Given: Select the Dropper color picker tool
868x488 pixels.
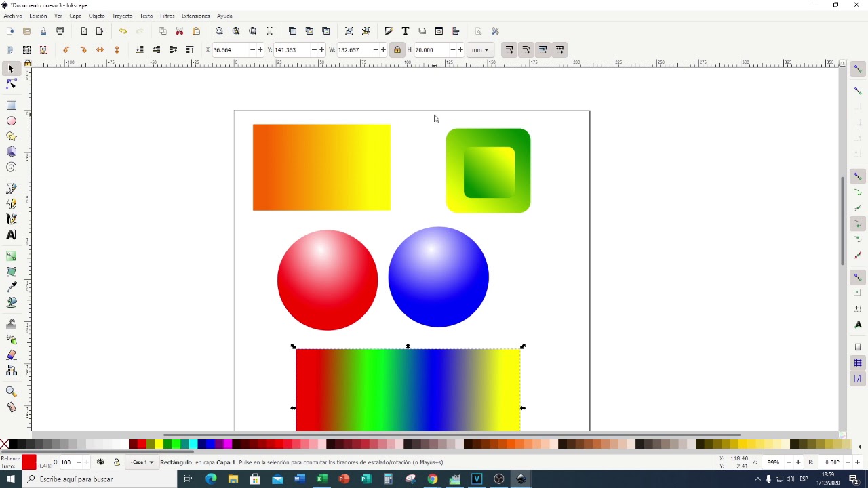Looking at the screenshot, I should pyautogui.click(x=11, y=287).
